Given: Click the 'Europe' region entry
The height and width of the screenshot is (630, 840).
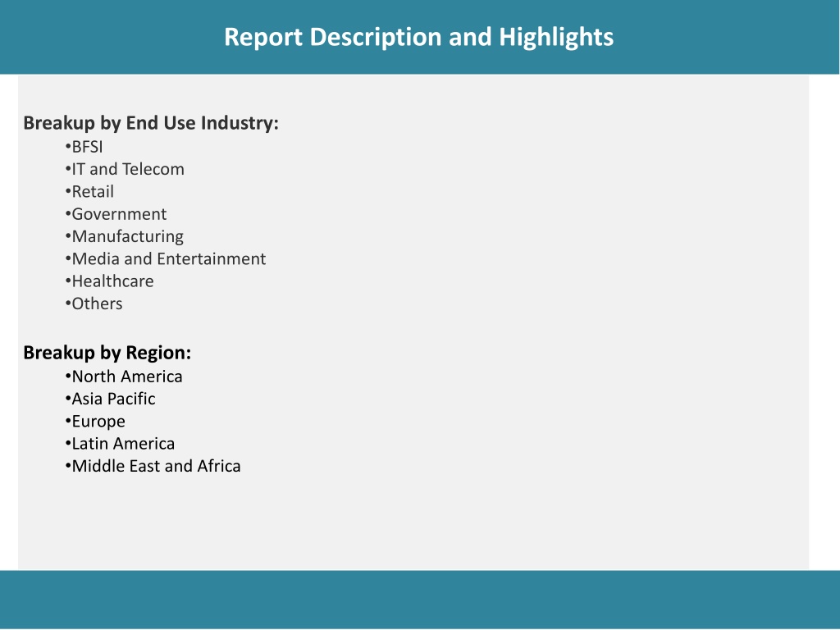Looking at the screenshot, I should (x=95, y=422).
